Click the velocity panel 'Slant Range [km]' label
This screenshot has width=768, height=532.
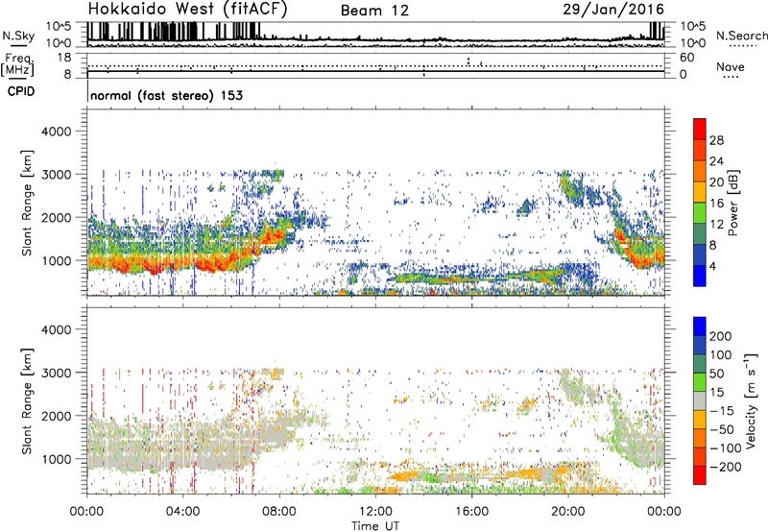(27, 400)
